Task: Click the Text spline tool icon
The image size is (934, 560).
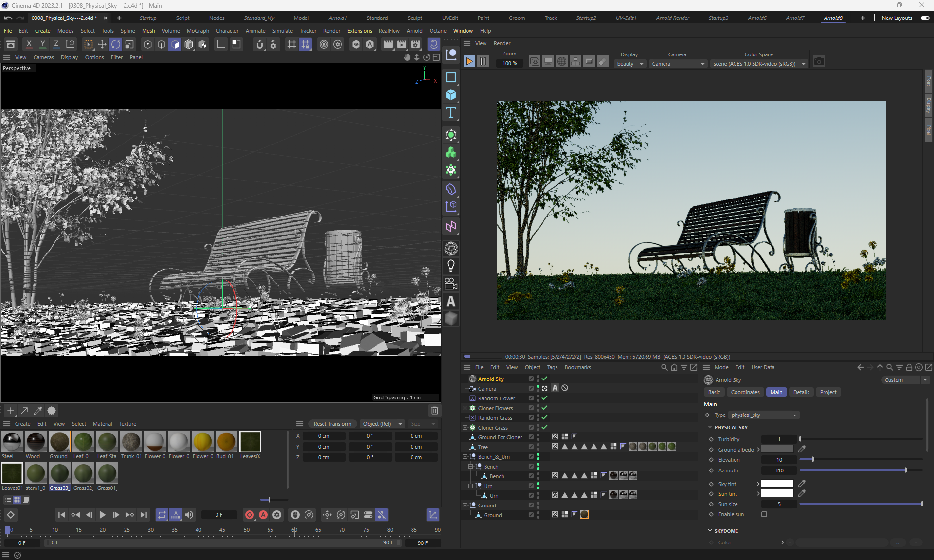Action: (451, 113)
